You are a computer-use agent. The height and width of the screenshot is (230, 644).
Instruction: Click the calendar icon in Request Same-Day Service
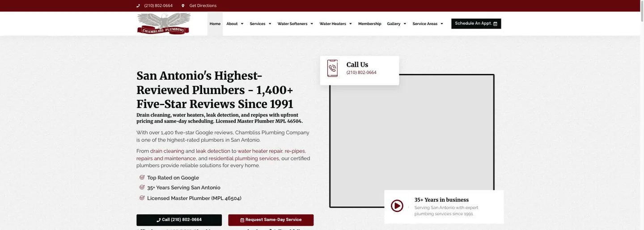(x=242, y=220)
